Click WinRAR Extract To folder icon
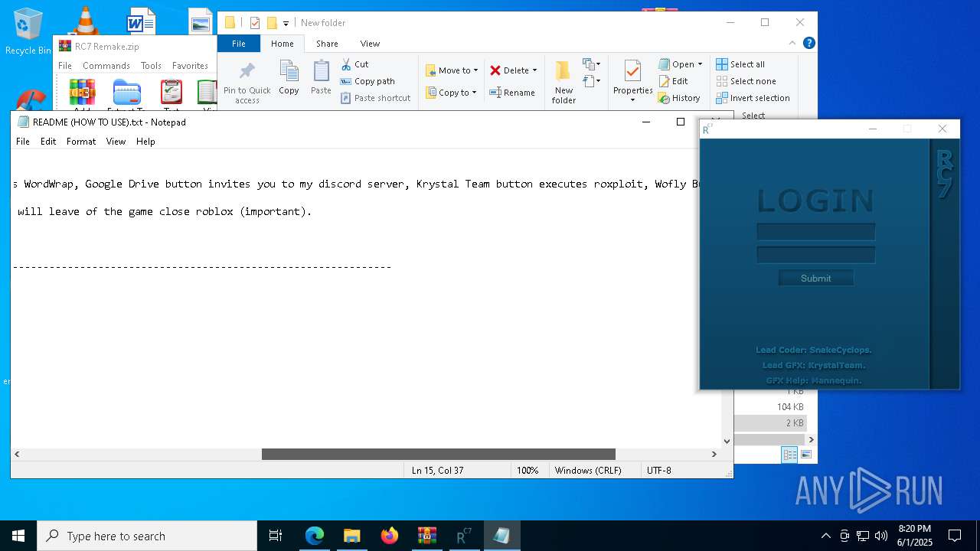The height and width of the screenshot is (551, 980). coord(126,93)
